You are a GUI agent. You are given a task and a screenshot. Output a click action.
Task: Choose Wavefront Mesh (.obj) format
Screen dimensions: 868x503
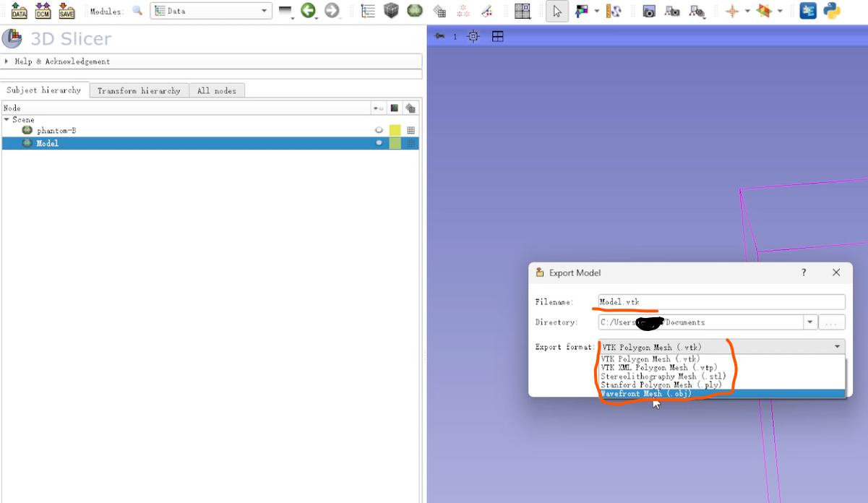pos(722,394)
